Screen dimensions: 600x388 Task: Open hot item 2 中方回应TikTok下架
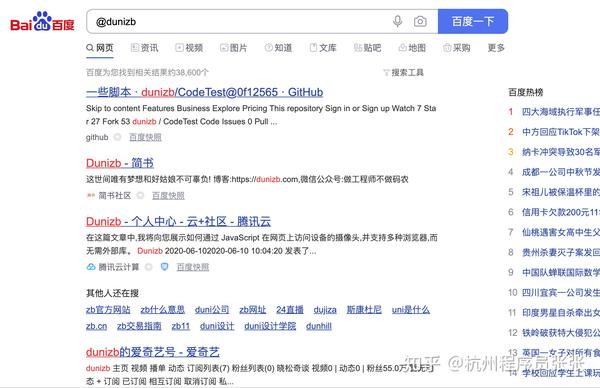[x=561, y=132]
